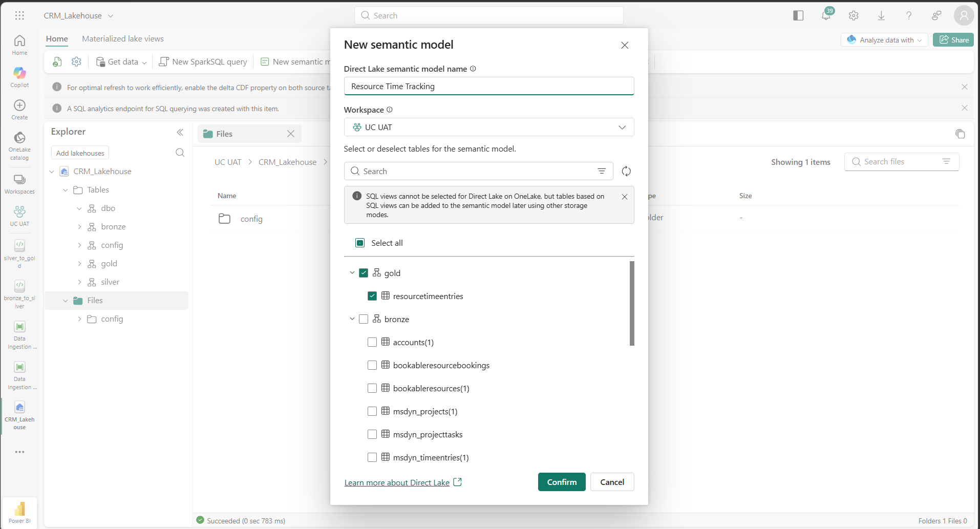The width and height of the screenshot is (980, 529).
Task: Open the Workspaces sidebar icon
Action: (x=19, y=184)
